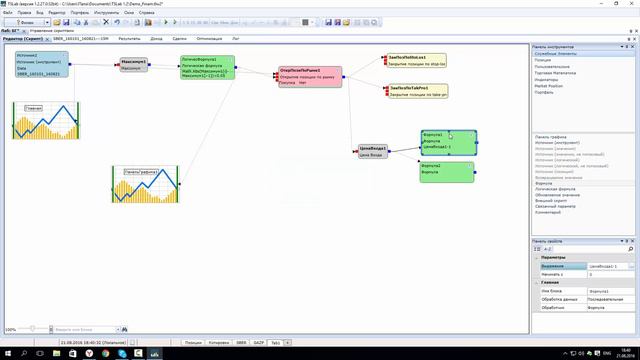Open the Script Management tab
The image size is (640, 360).
point(52,31)
